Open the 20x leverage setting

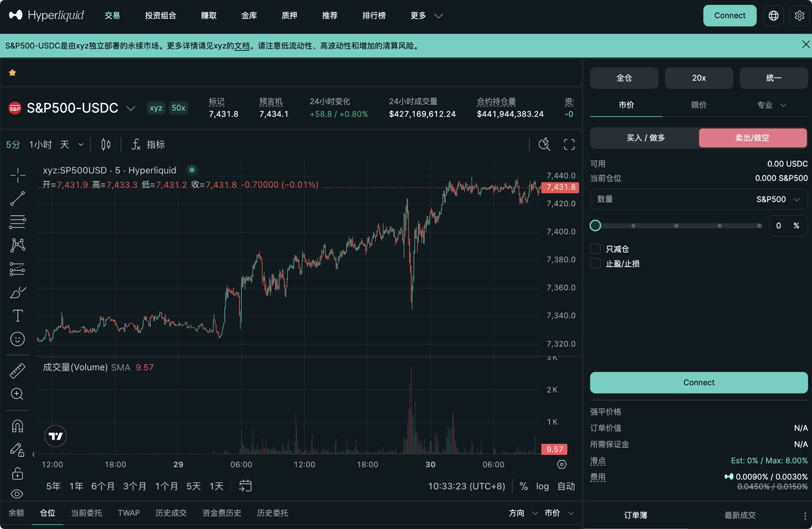tap(699, 78)
